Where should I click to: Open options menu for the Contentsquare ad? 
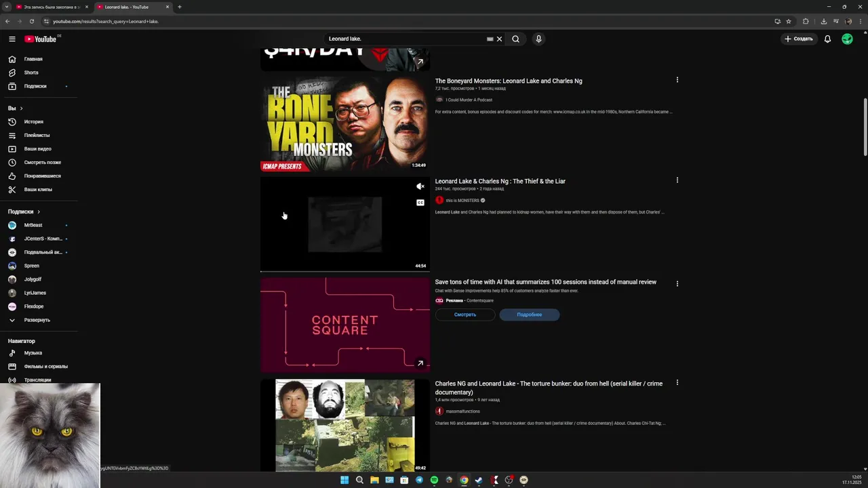[677, 283]
